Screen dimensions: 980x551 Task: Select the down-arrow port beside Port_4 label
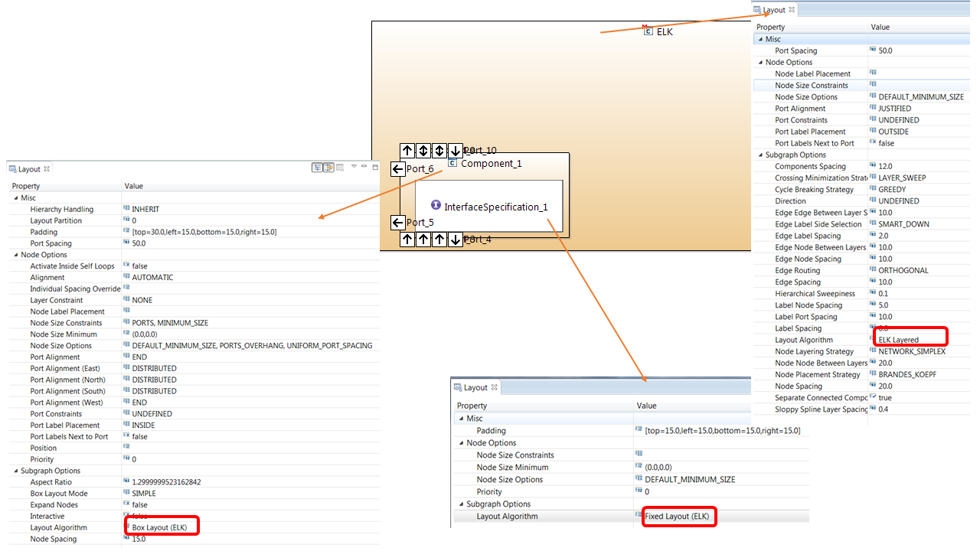(x=456, y=240)
